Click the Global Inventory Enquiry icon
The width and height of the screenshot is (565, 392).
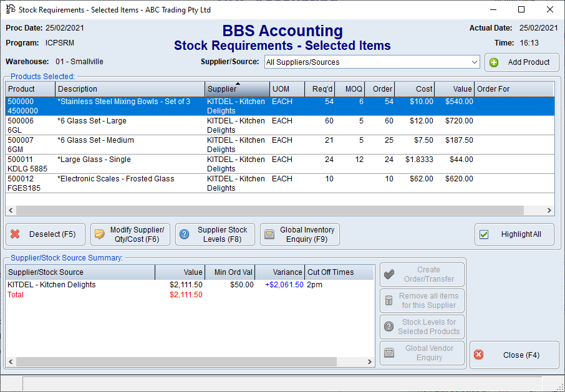269,234
